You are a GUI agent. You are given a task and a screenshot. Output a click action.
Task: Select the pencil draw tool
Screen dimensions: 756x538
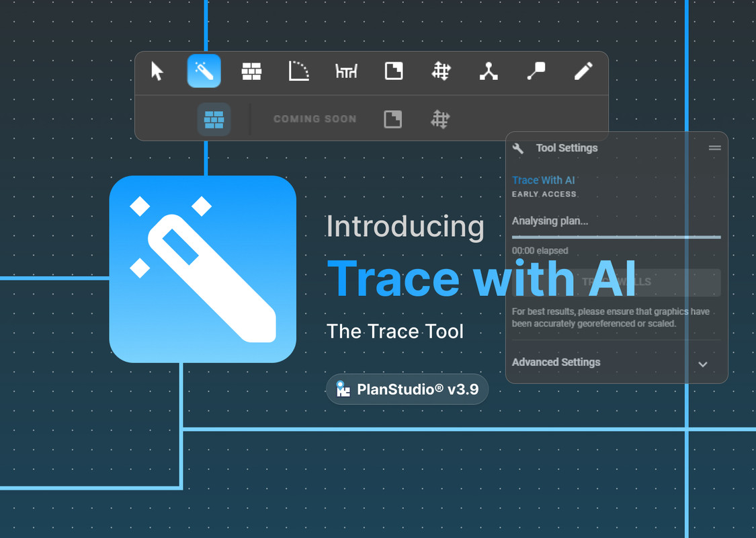(583, 71)
